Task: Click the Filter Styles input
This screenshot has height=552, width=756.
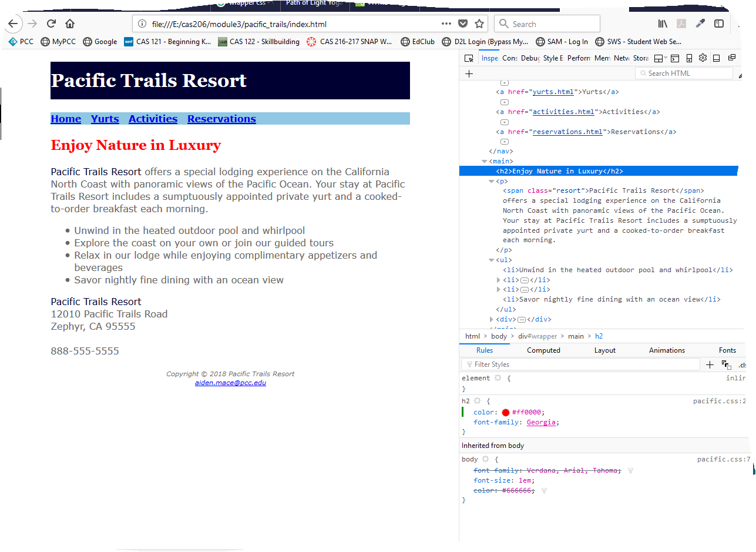Action: point(581,365)
